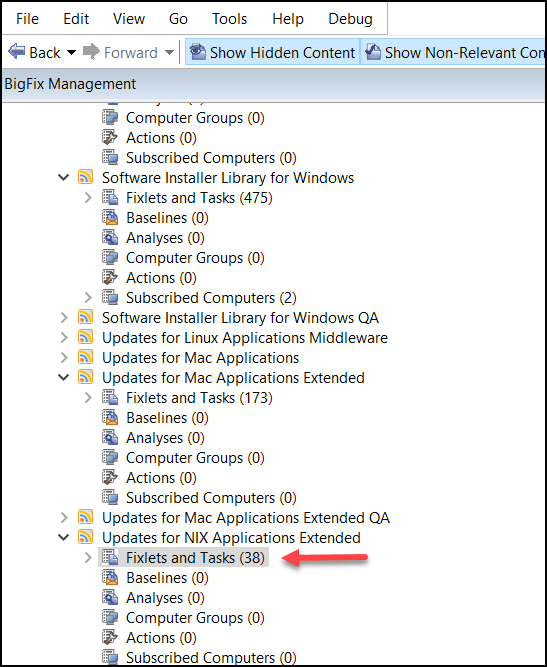
Task: Toggle Show Hidden Content
Action: [x=272, y=52]
